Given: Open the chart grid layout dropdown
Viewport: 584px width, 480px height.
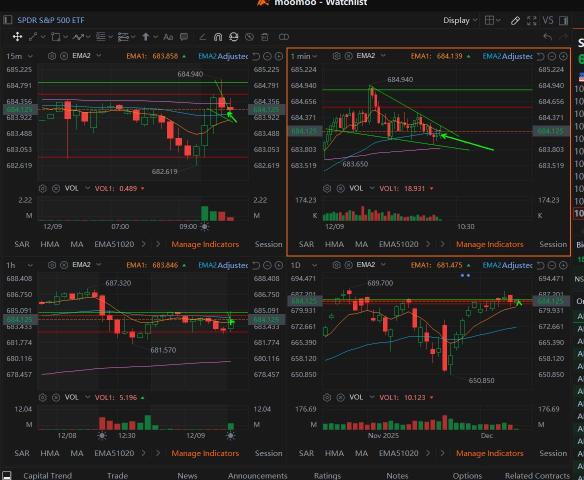Looking at the screenshot, I should click(x=492, y=20).
